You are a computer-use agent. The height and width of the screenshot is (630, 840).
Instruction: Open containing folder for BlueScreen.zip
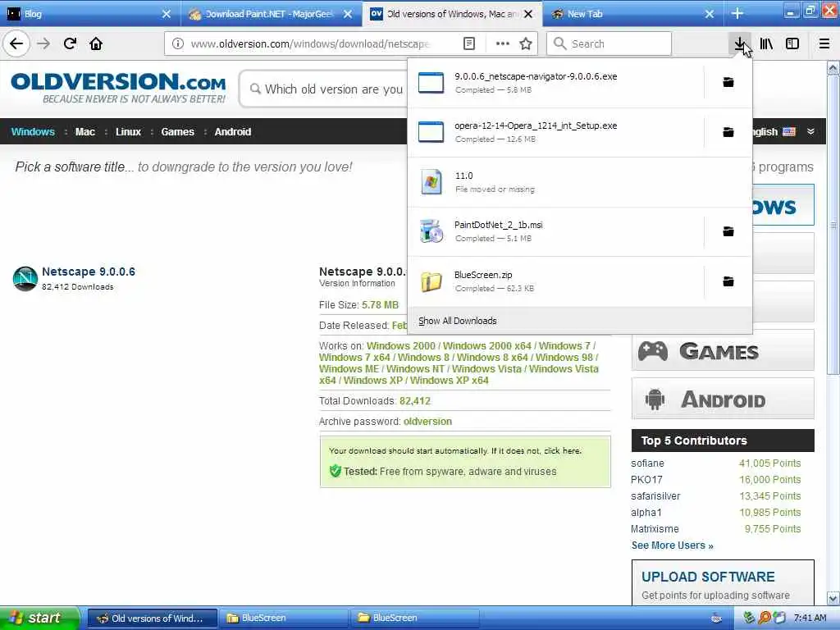click(x=728, y=281)
